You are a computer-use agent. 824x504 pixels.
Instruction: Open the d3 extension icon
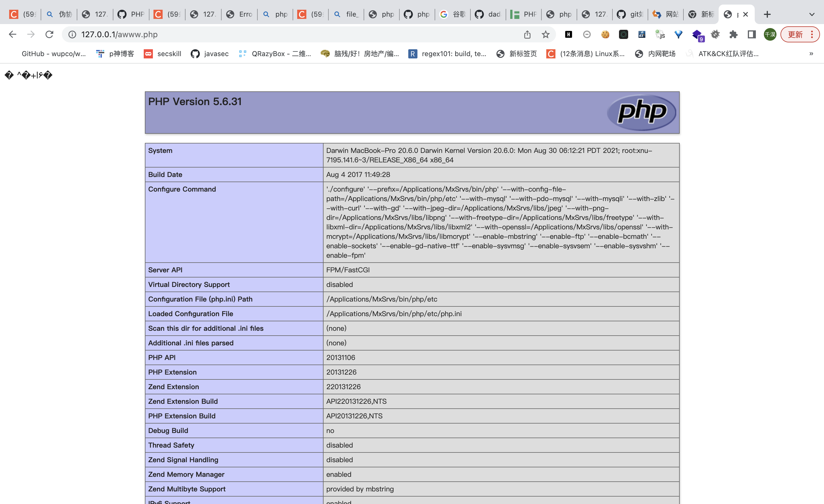pos(641,34)
